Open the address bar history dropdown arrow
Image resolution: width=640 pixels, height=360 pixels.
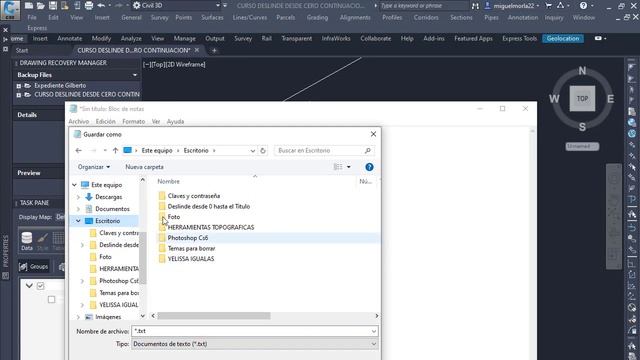[252, 151]
